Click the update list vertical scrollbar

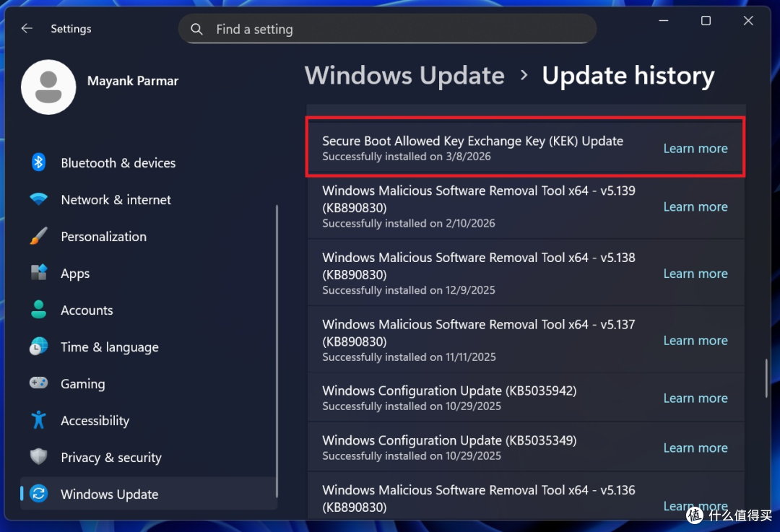766,378
